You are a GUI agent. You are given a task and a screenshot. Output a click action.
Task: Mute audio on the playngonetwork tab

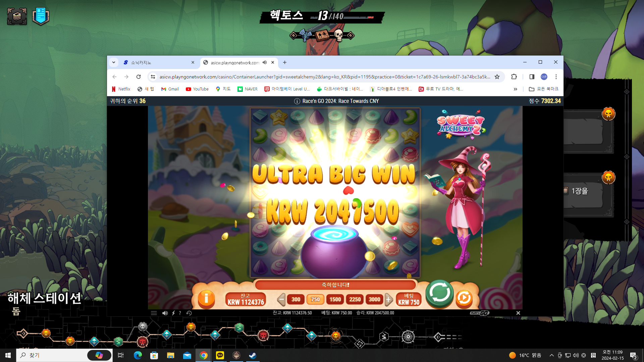tap(265, 62)
